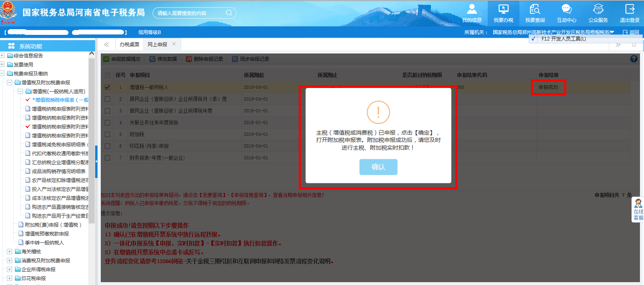The height and width of the screenshot is (285, 644).
Task: Expand the 综合信息报告 tree node
Action: [x=2, y=56]
